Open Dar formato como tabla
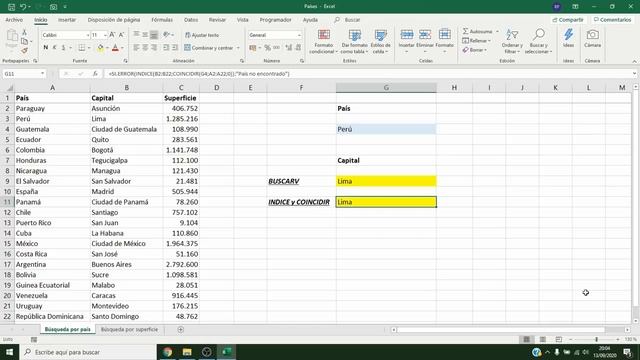Screen dimensions: 640x360 354,41
